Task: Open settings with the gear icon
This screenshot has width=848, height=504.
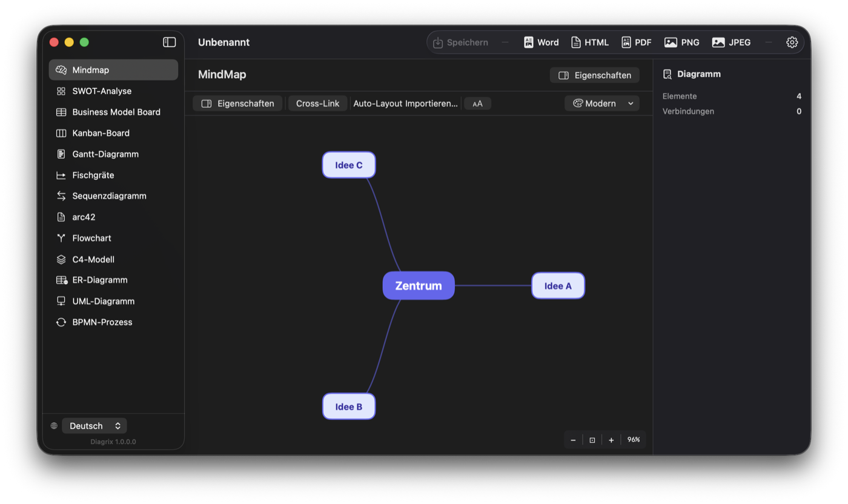Action: (792, 42)
